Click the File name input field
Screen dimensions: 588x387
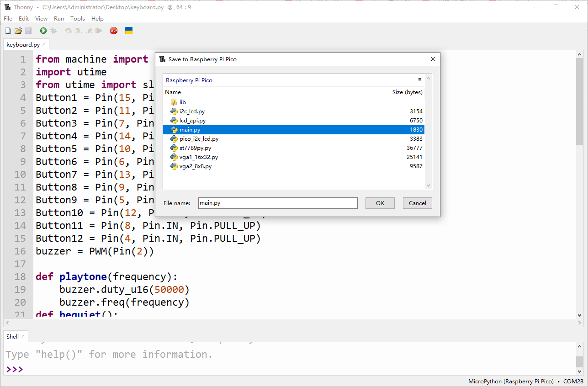(278, 203)
